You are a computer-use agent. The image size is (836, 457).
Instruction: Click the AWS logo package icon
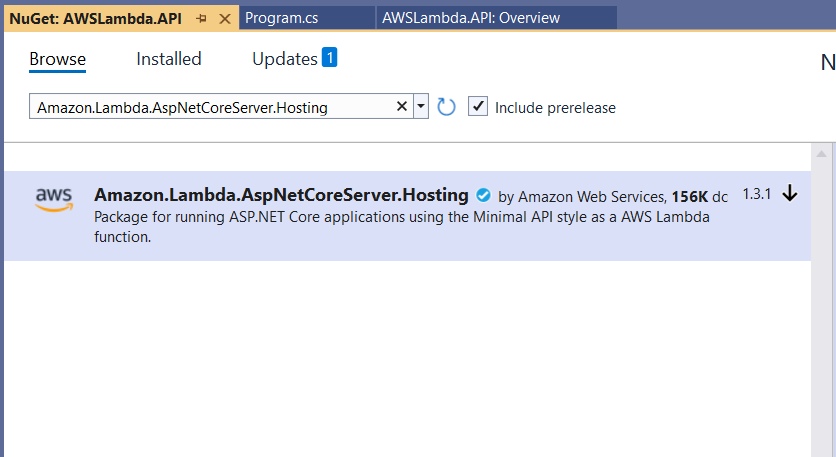54,199
